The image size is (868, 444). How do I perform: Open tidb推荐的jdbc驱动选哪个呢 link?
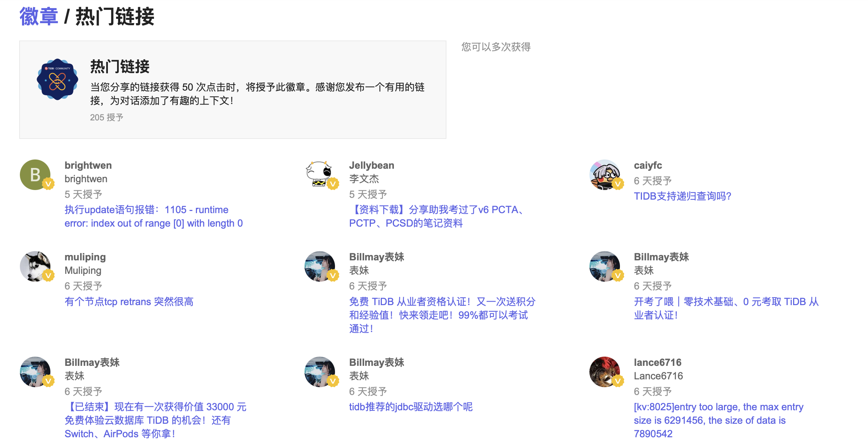pos(411,407)
